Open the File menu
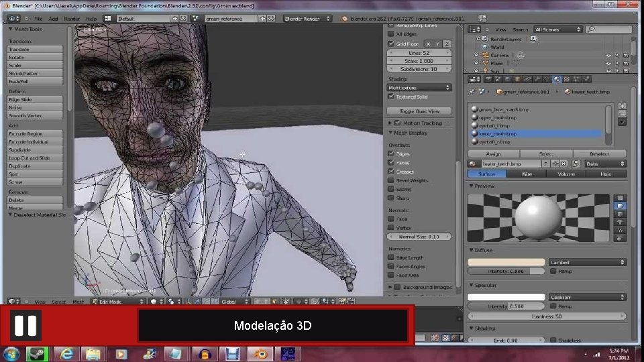Viewport: 644px width, 362px height. (x=39, y=19)
